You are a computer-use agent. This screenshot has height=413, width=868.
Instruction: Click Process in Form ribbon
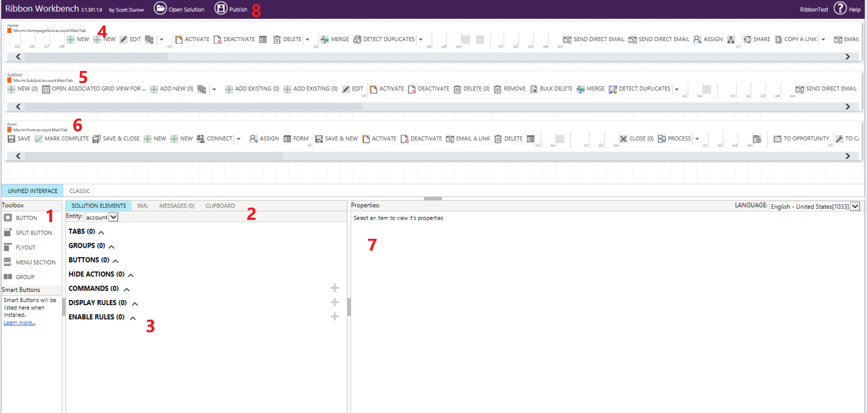(674, 139)
